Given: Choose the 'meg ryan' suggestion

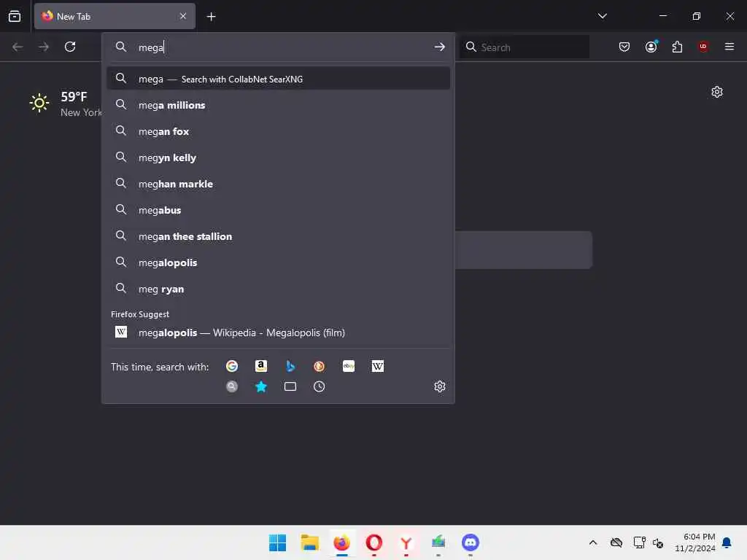Looking at the screenshot, I should 278,289.
